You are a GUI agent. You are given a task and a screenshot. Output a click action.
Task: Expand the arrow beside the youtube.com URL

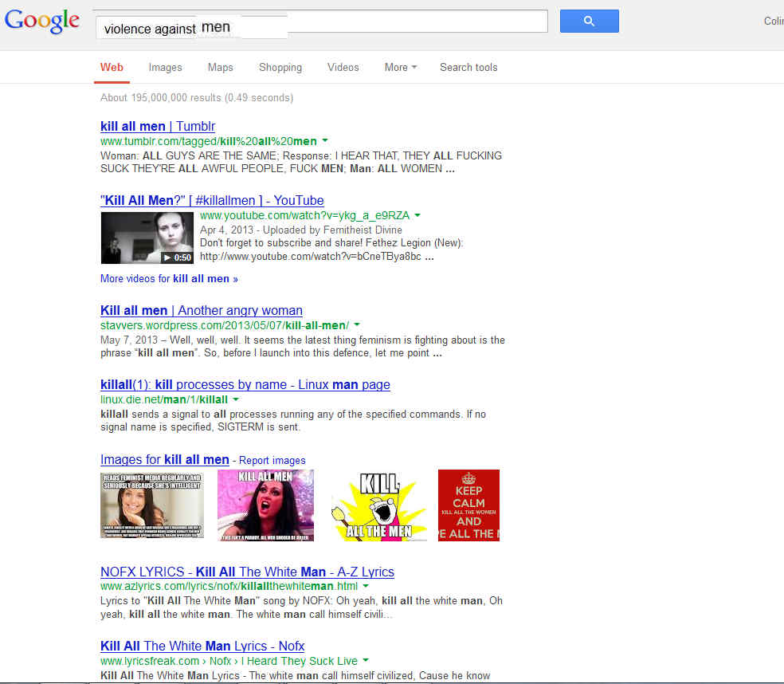tap(417, 215)
